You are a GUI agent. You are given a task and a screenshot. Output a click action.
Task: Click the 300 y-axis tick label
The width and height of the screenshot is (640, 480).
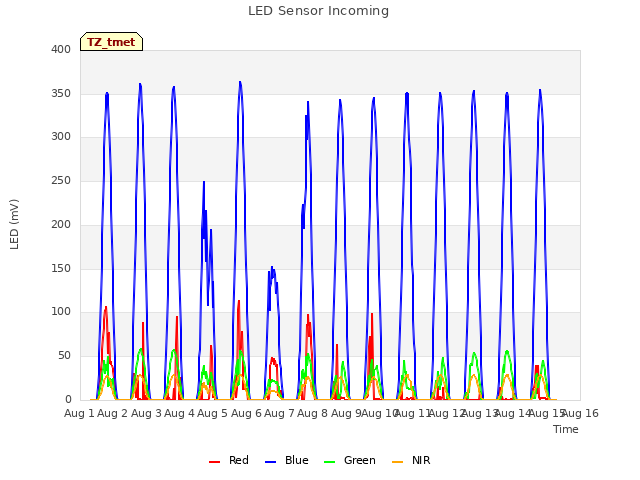click(x=61, y=137)
